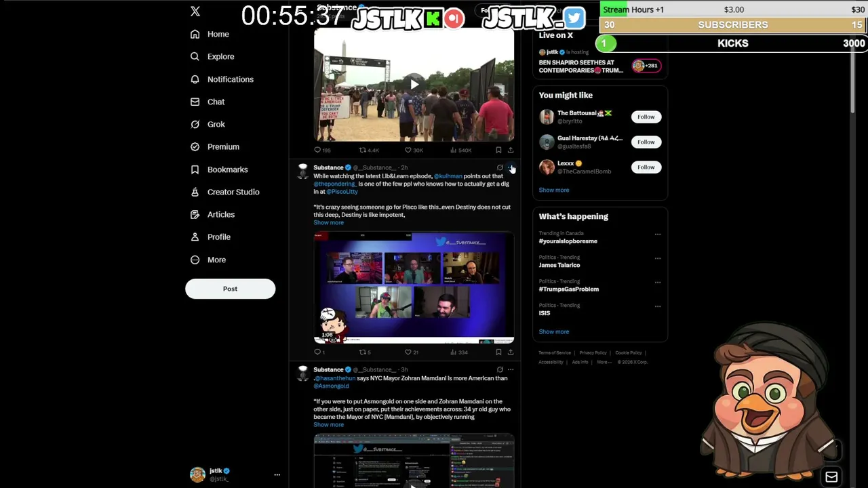Share the tweet with 540K views
Screen dimensions: 868x488
click(511, 150)
